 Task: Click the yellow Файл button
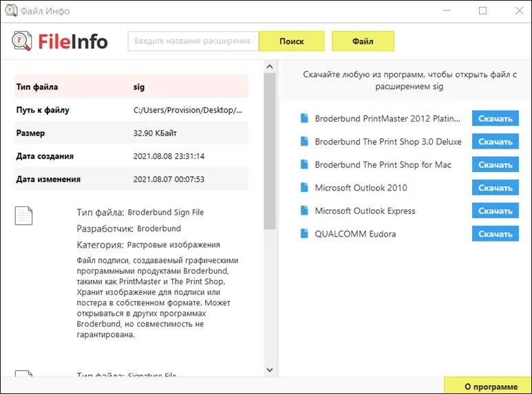click(x=363, y=41)
